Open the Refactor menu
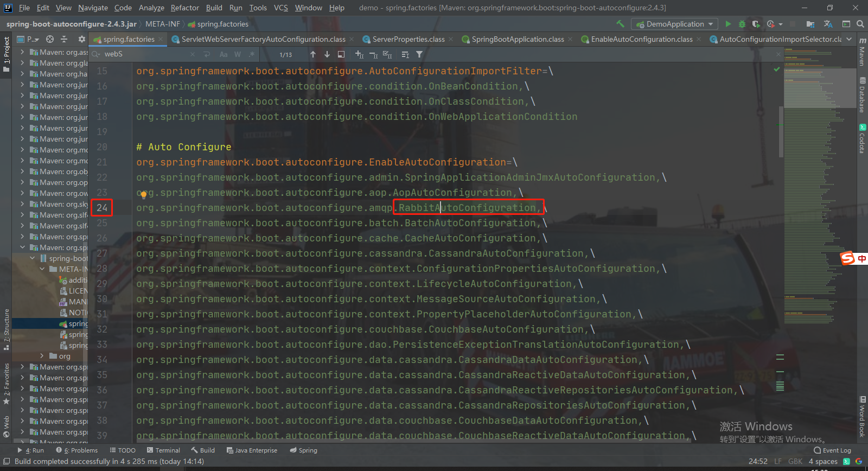The width and height of the screenshot is (868, 471). 185,8
